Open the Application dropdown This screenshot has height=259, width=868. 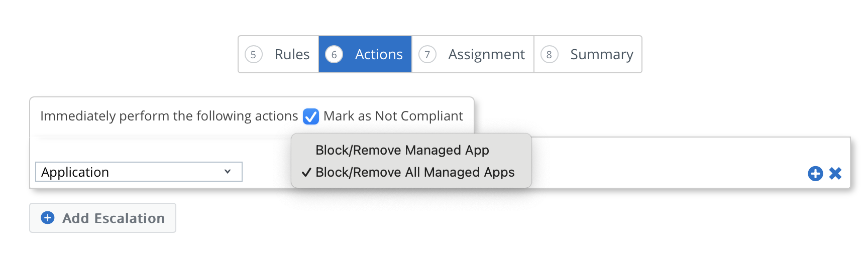coord(139,172)
